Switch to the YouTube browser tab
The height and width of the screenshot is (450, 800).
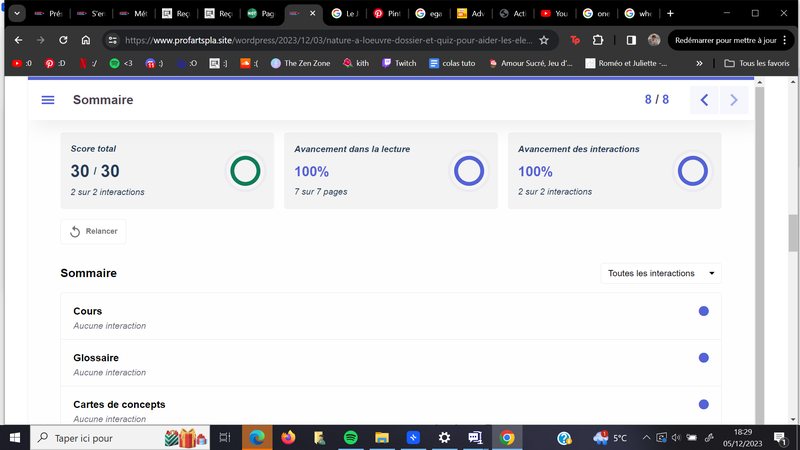555,14
